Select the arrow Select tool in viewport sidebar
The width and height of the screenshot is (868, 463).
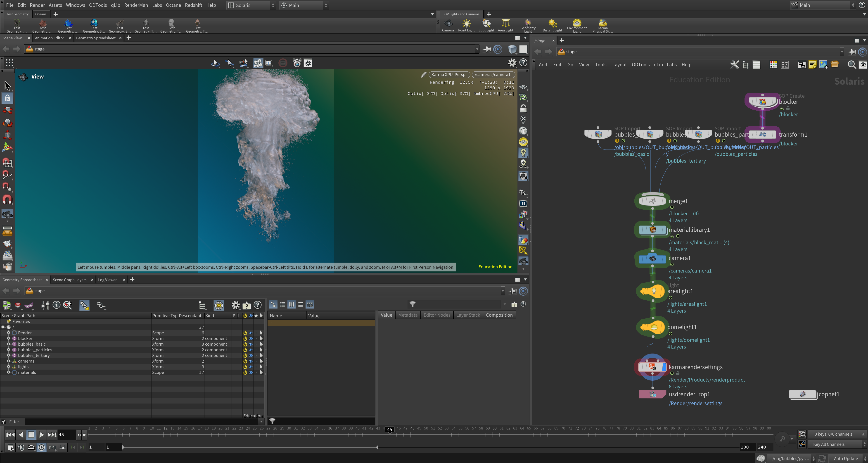pyautogui.click(x=7, y=86)
